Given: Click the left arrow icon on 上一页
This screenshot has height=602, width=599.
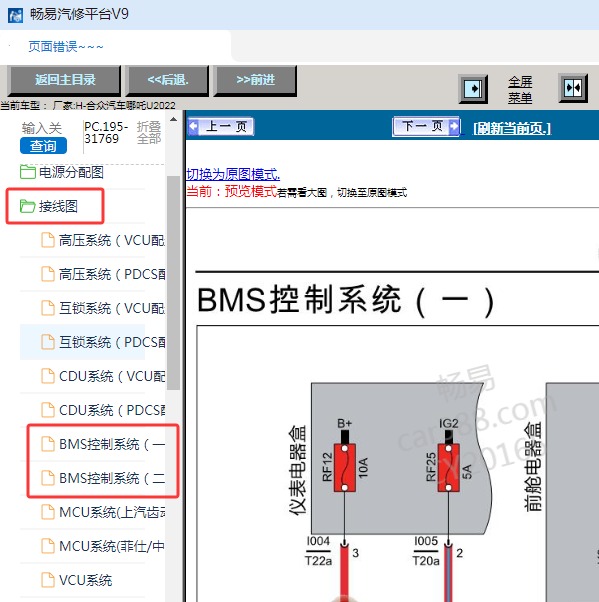Looking at the screenshot, I should coord(194,126).
